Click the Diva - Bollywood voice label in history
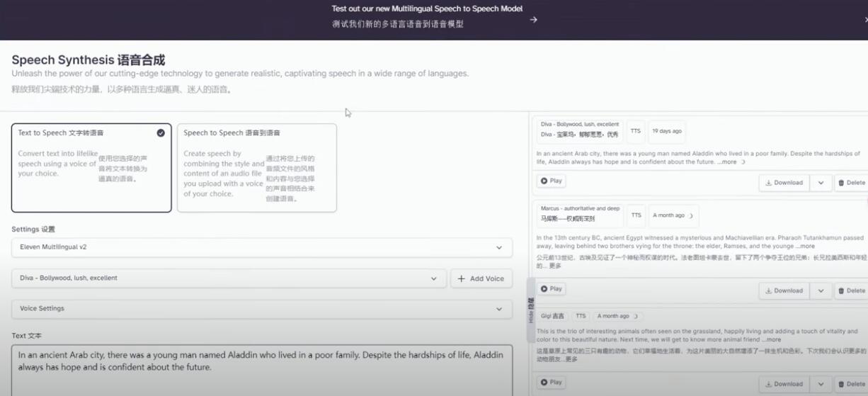This screenshot has width=868, height=396. coord(580,130)
